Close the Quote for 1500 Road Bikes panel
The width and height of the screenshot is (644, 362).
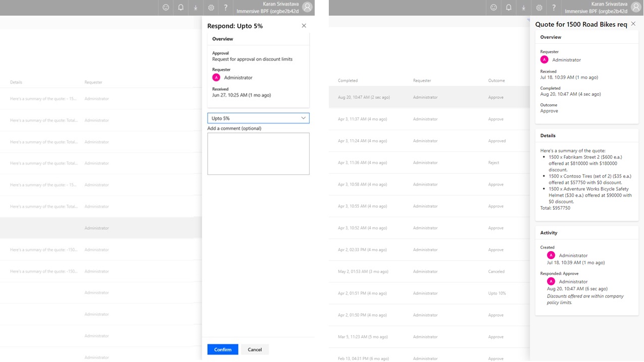tap(633, 24)
